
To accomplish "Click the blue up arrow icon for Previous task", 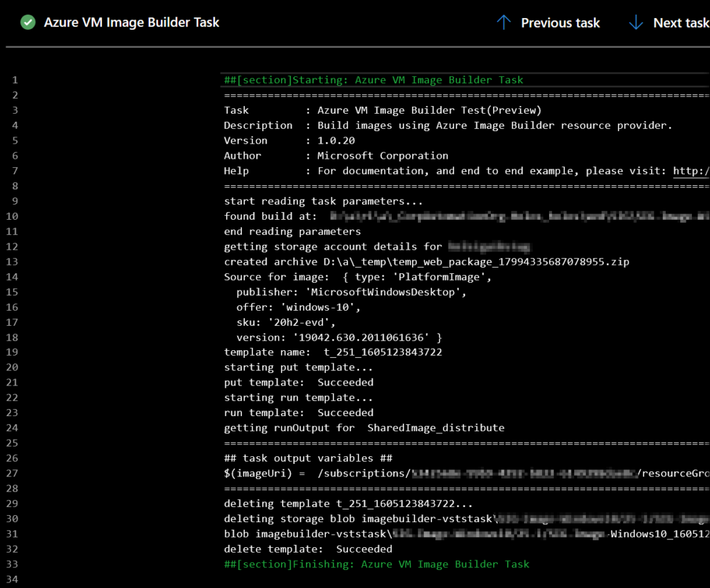I will click(503, 22).
